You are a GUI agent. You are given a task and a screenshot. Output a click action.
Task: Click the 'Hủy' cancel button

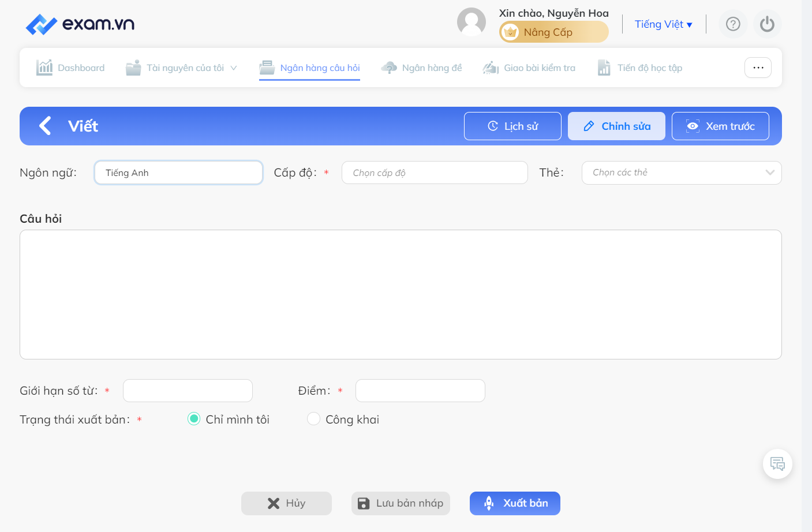click(x=286, y=503)
